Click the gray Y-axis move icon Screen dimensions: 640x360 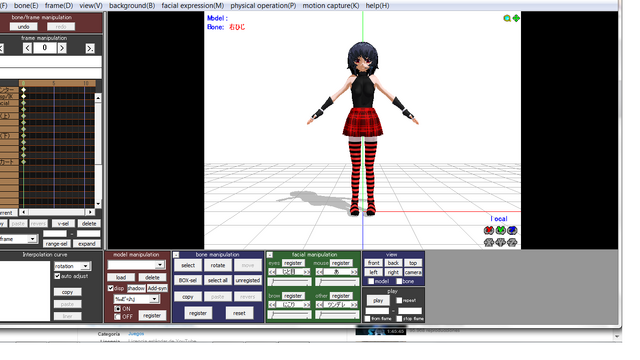coord(500,243)
